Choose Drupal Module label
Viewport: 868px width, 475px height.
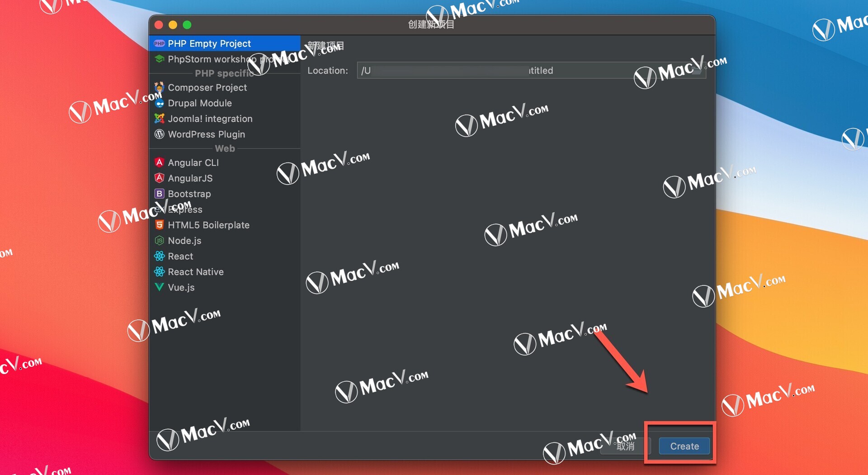point(200,103)
